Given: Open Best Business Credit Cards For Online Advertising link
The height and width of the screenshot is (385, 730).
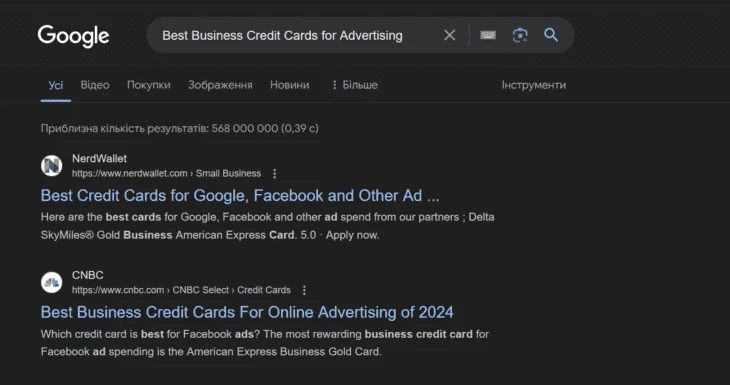Looking at the screenshot, I should coord(247,312).
